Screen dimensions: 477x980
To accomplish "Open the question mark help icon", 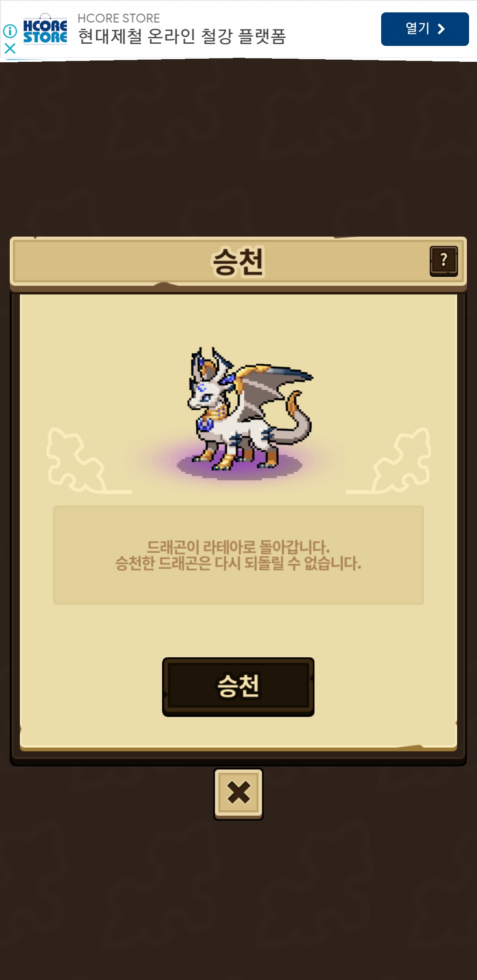I will tap(444, 261).
